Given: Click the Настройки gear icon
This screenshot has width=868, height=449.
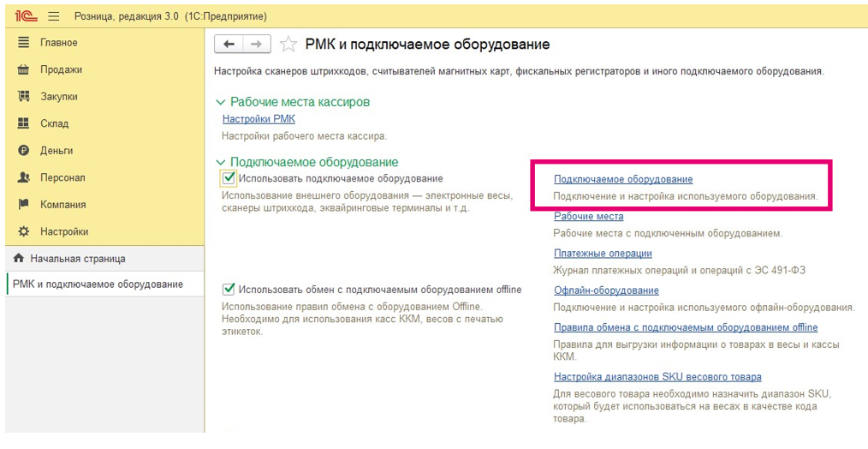Looking at the screenshot, I should [23, 231].
